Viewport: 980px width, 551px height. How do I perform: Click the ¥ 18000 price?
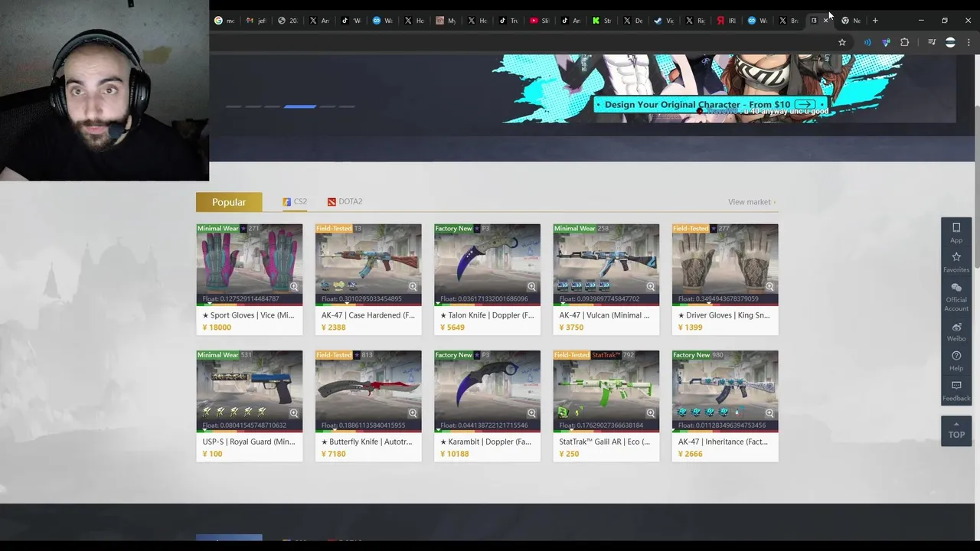point(217,328)
